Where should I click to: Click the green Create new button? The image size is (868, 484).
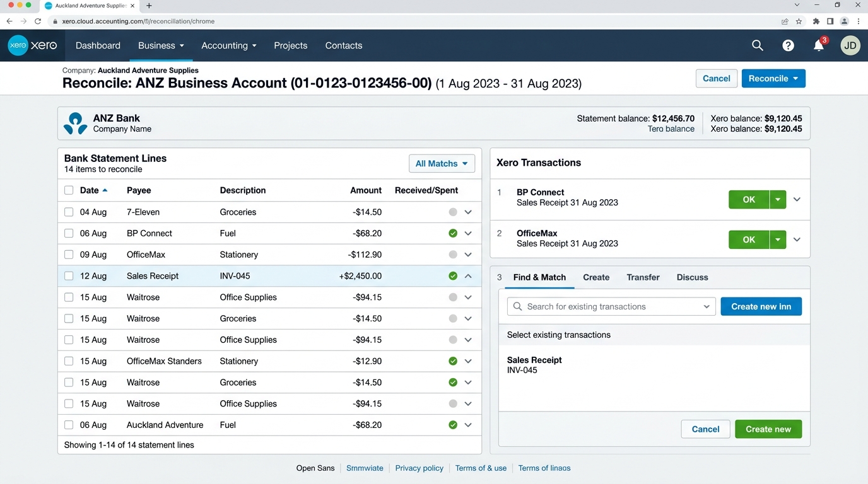[768, 429]
